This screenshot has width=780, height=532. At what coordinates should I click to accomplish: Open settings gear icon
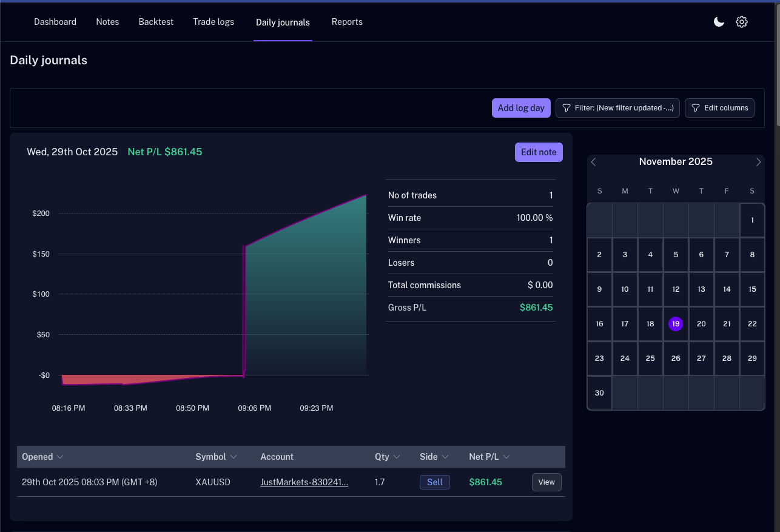coord(741,22)
